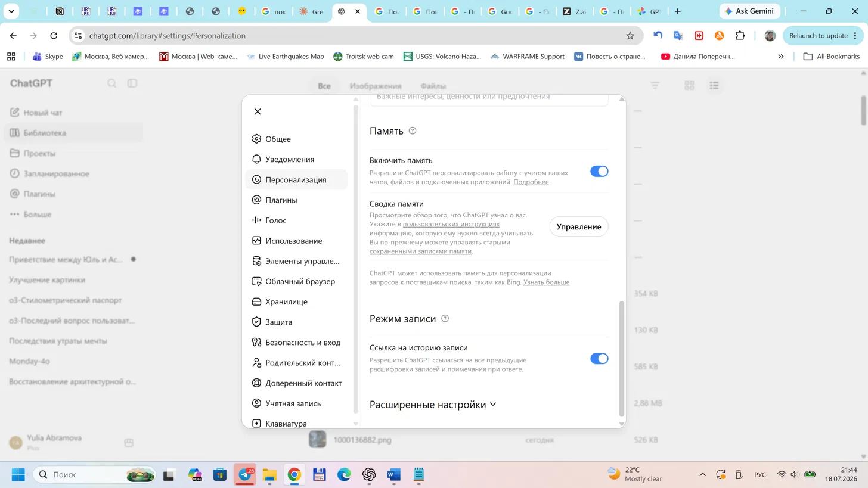Open Родительский контроль settings section
The width and height of the screenshot is (868, 488).
296,363
